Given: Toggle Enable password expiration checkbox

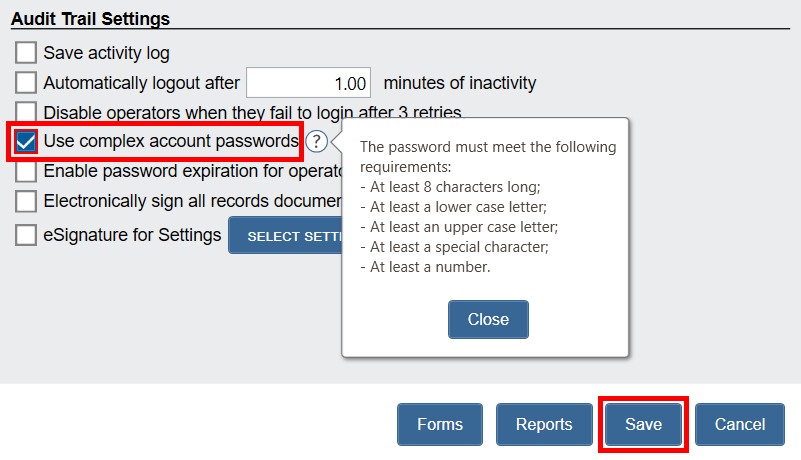Looking at the screenshot, I should coord(26,171).
